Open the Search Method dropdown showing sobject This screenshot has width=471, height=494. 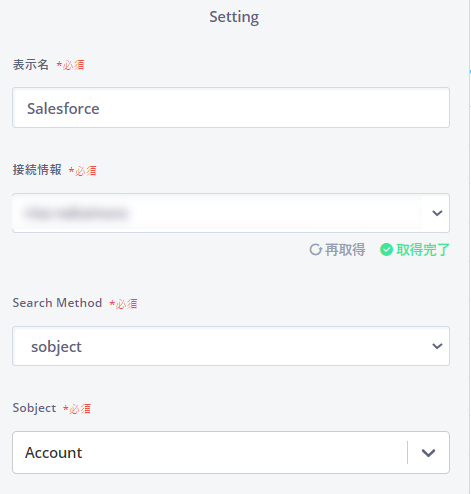click(231, 346)
